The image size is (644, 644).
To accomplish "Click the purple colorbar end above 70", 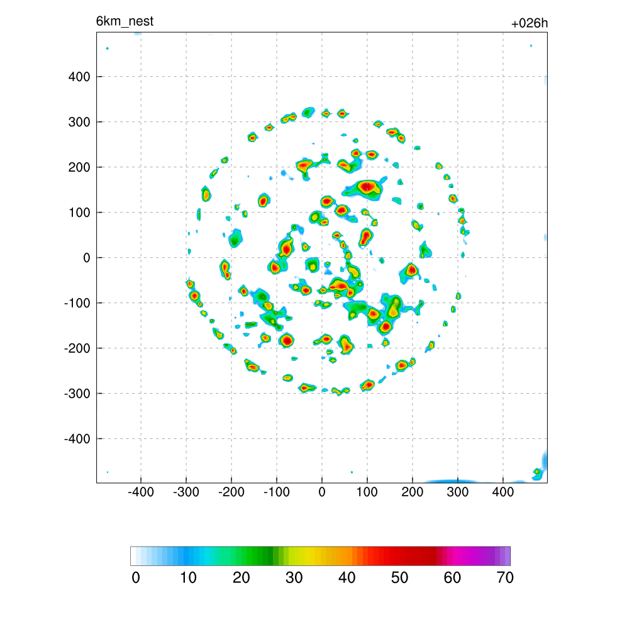I will point(508,556).
